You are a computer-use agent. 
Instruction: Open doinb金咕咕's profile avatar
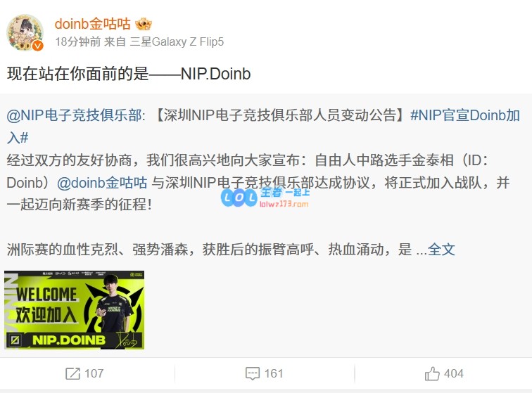(x=25, y=32)
